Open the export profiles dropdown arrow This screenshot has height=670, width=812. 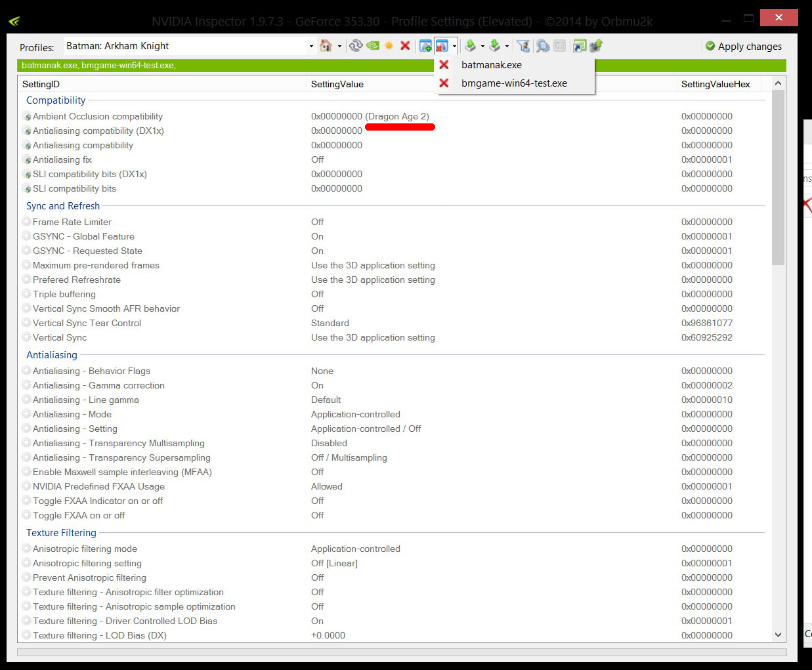[482, 47]
